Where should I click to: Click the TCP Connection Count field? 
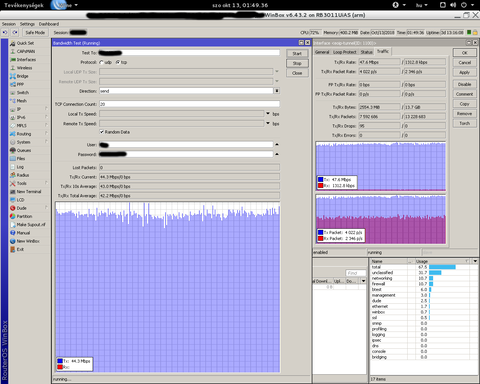pyautogui.click(x=189, y=104)
